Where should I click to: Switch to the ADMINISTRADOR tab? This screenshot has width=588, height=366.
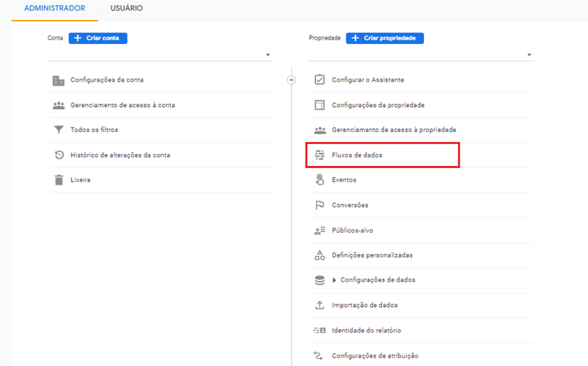(x=55, y=9)
